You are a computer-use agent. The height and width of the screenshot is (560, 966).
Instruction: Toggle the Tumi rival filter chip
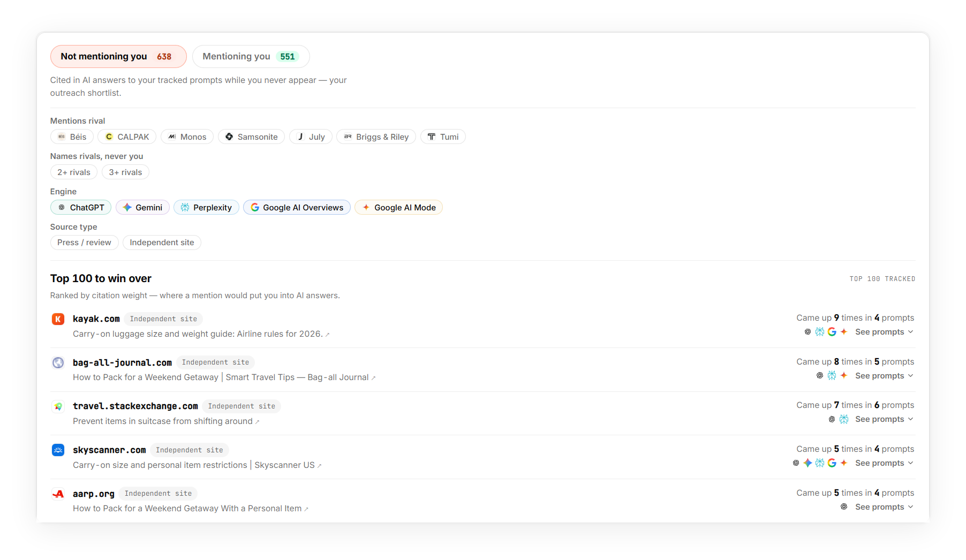coord(443,137)
